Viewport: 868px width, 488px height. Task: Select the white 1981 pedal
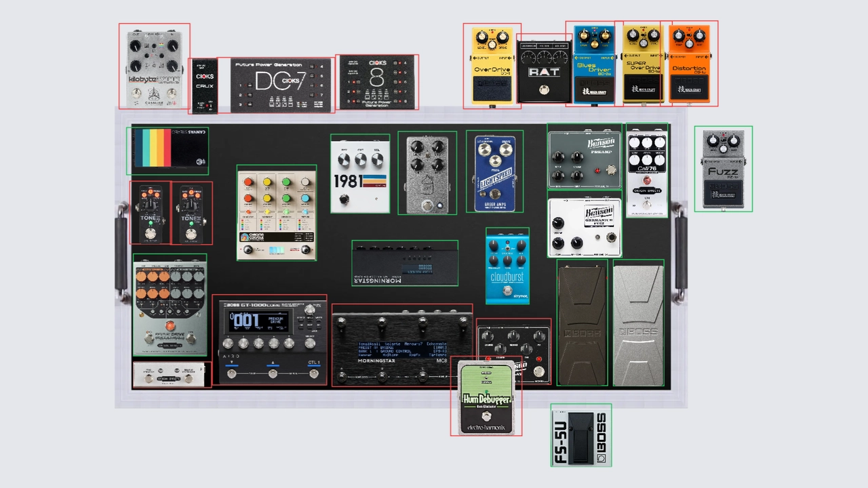(x=360, y=174)
